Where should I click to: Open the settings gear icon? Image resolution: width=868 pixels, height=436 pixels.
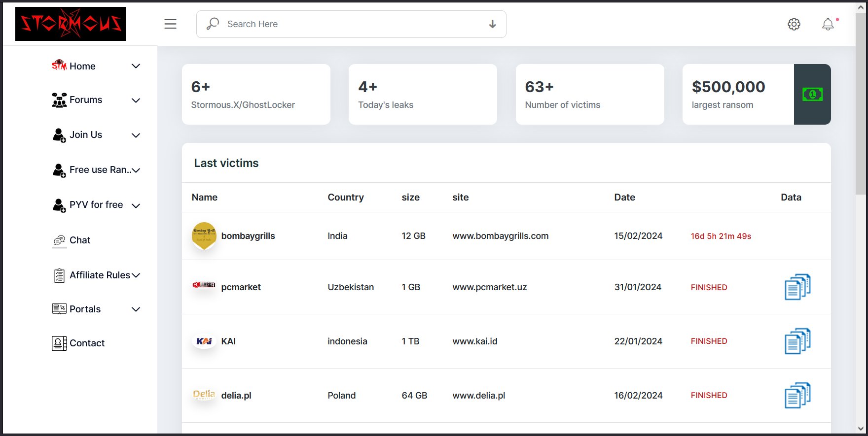pos(794,24)
